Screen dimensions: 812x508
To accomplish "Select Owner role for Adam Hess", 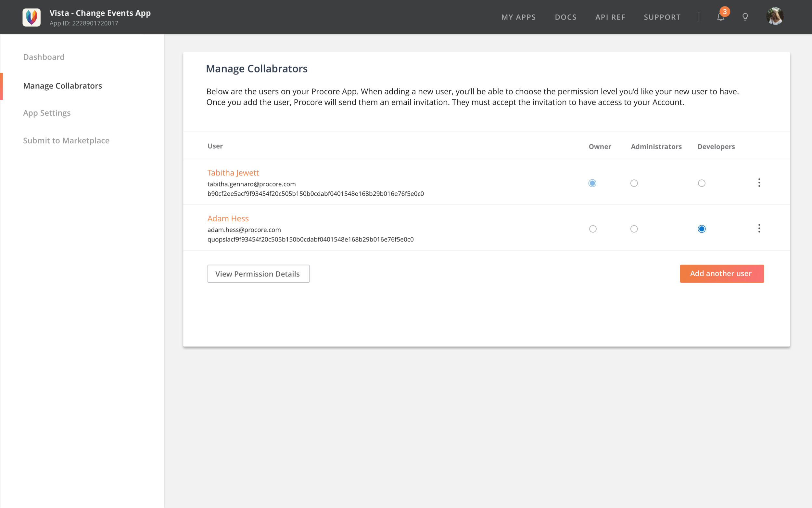I will coord(592,229).
